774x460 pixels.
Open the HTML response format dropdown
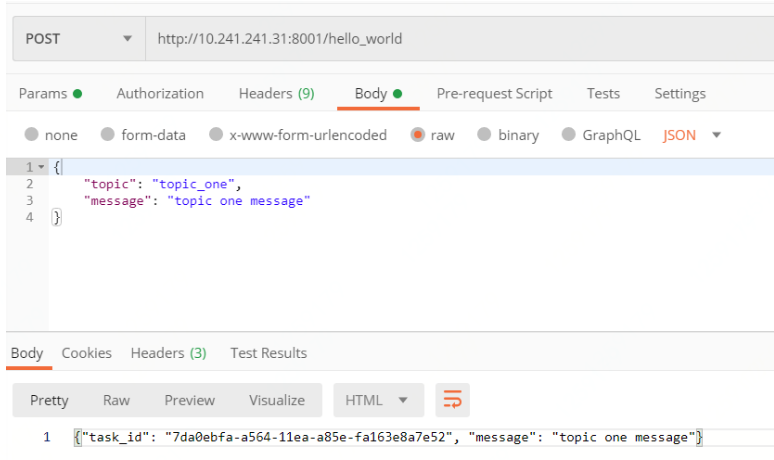(378, 400)
